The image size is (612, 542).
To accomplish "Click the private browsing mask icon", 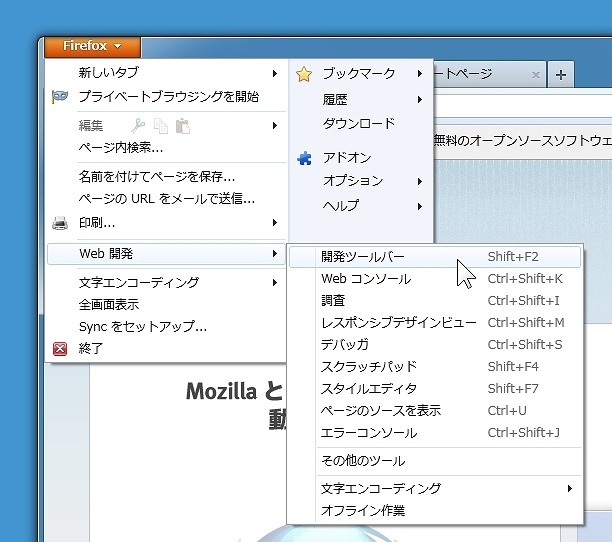I will tap(59, 96).
